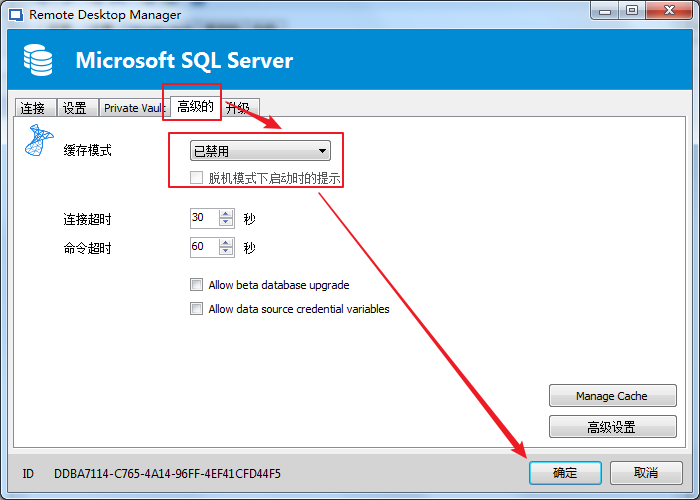Click the 命令超时 label

[x=88, y=248]
